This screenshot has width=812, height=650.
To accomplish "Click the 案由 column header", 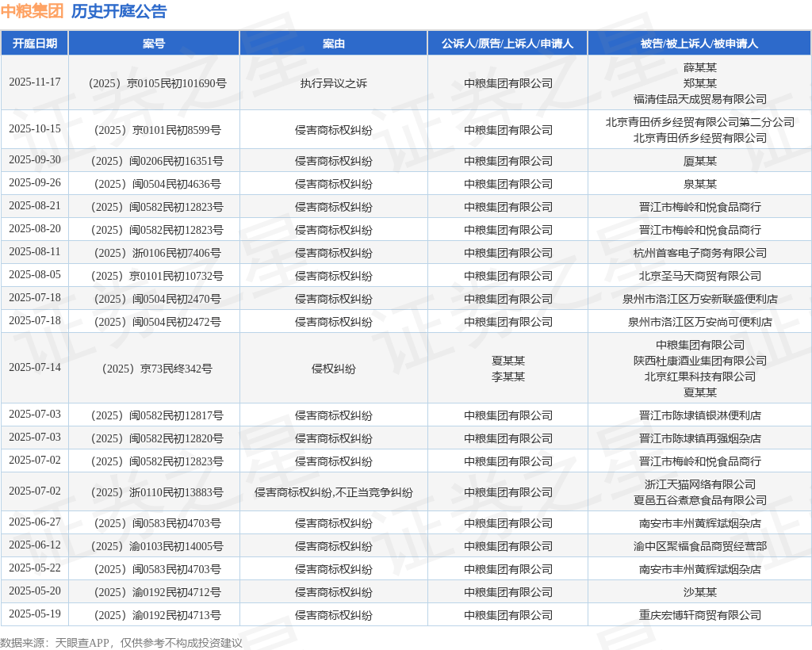I will (x=334, y=44).
